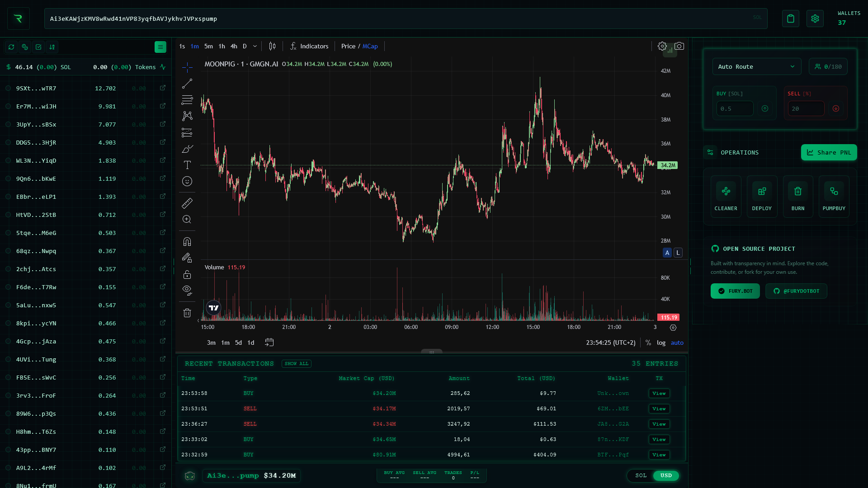Take a chart snapshot with the camera icon

click(x=679, y=46)
